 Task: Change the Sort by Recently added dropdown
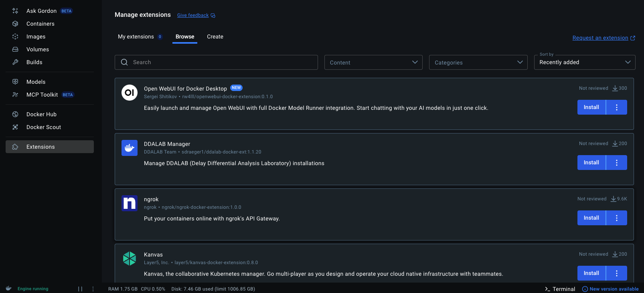click(584, 63)
